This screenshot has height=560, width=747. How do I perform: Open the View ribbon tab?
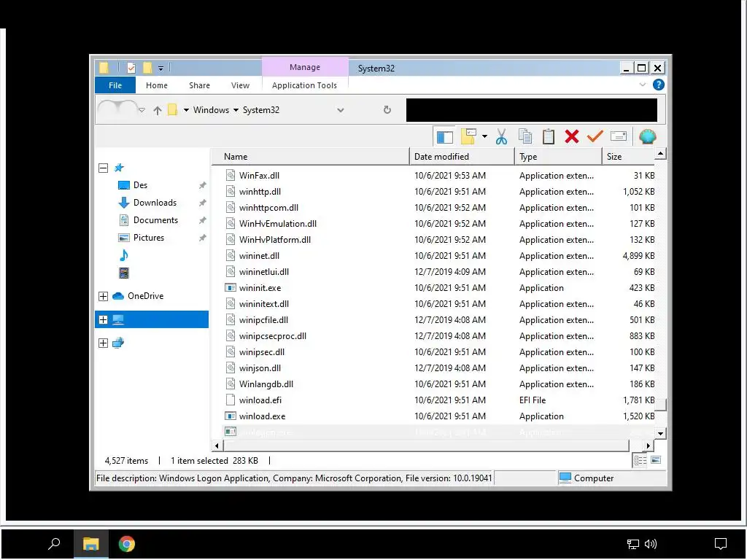(x=240, y=85)
